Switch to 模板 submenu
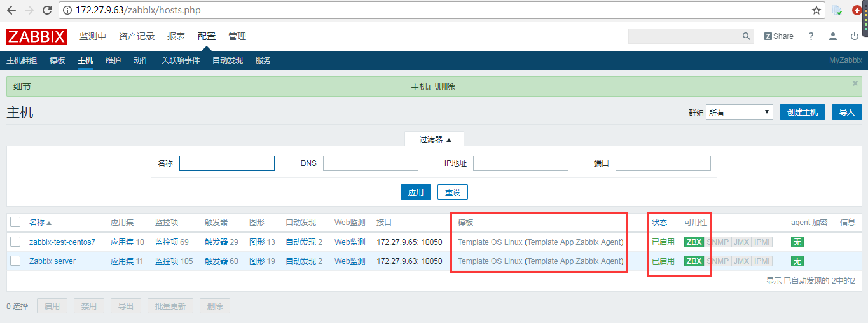The height and width of the screenshot is (323, 868). [57, 60]
